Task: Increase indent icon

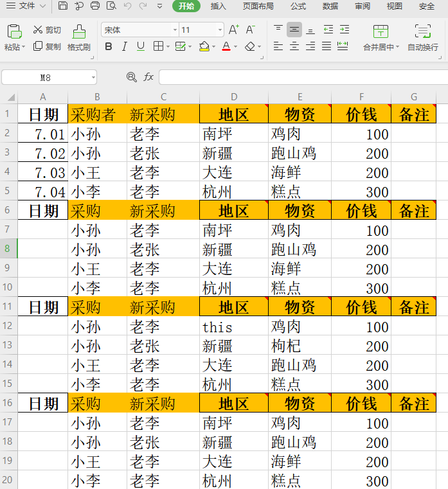Action: (344, 30)
